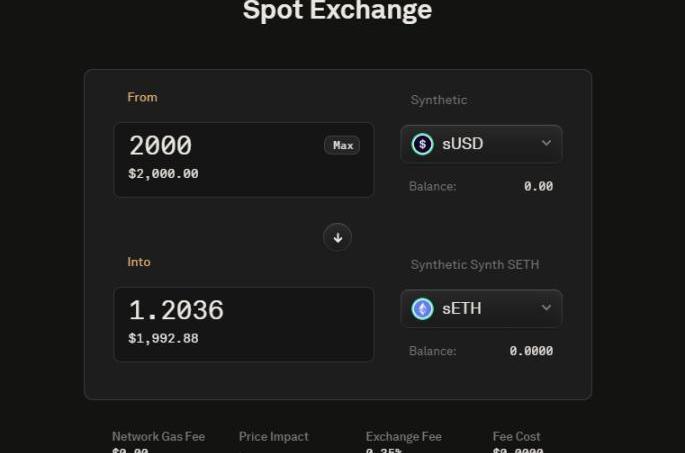Click the $2,000.00 value under From
685x453 pixels.
pyautogui.click(x=163, y=174)
